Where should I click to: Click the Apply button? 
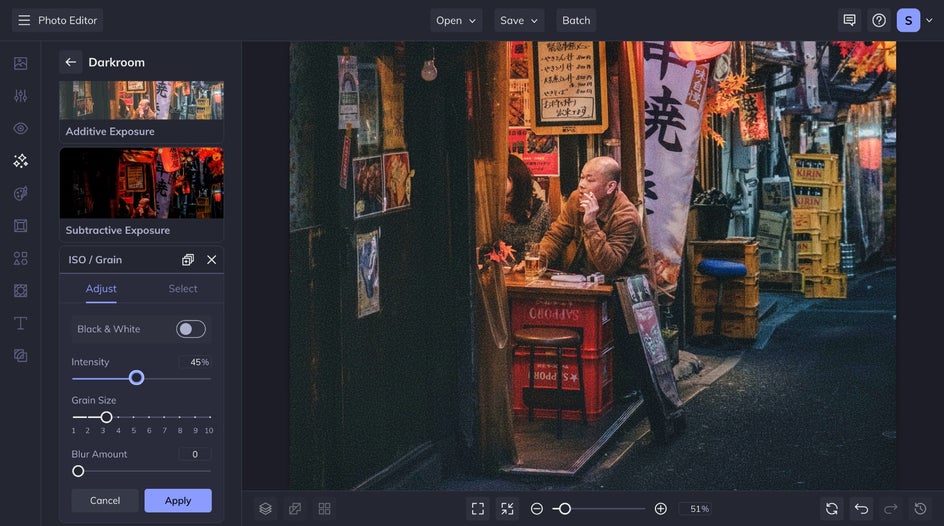point(178,500)
